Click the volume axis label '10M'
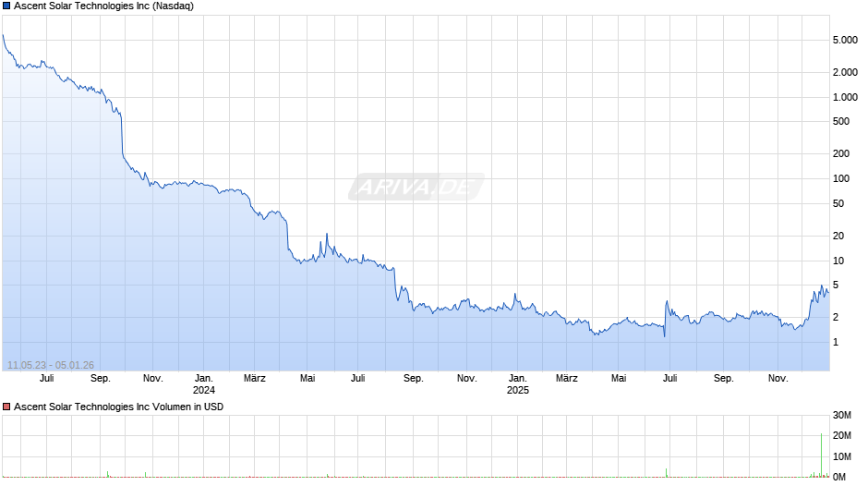Image resolution: width=868 pixels, height=486 pixels. point(841,456)
